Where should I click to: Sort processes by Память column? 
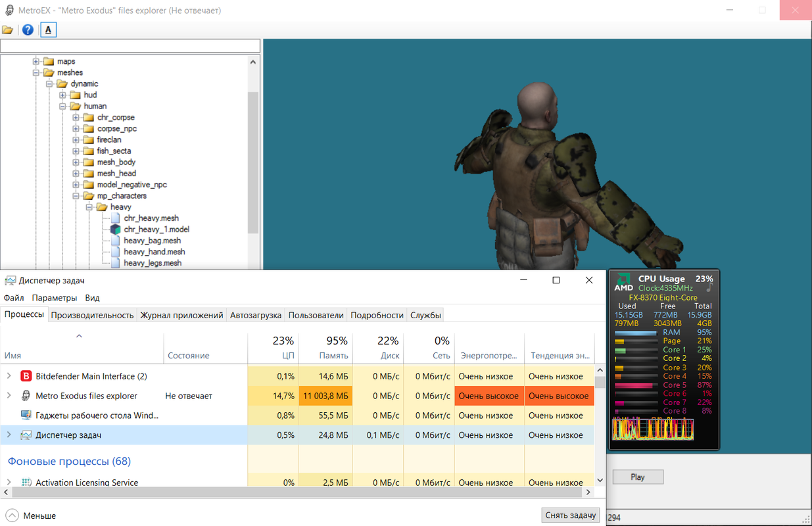[325, 348]
